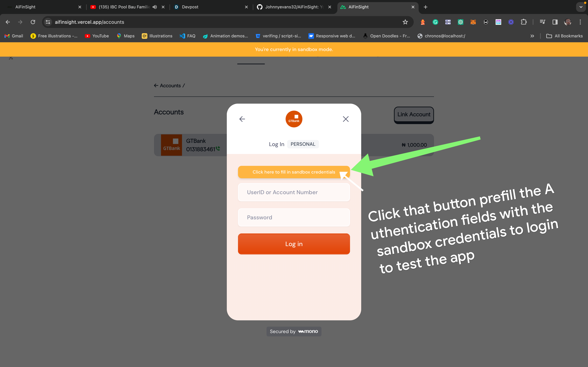Click the fill in sandbox credentials button
The height and width of the screenshot is (367, 588).
tap(293, 172)
